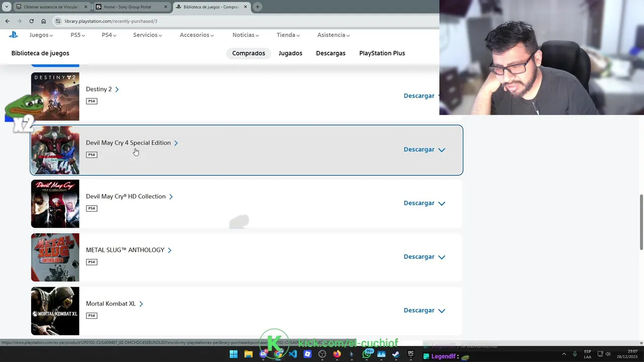Viewport: 644px width, 362px height.
Task: Click the address bar URL field
Action: click(247, 21)
